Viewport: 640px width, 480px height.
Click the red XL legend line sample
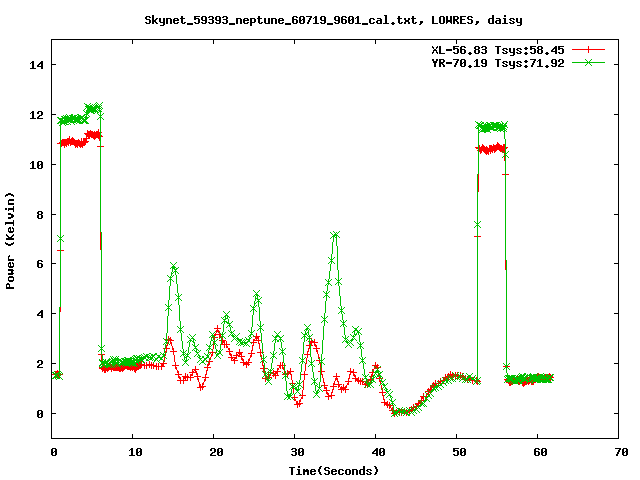point(588,50)
